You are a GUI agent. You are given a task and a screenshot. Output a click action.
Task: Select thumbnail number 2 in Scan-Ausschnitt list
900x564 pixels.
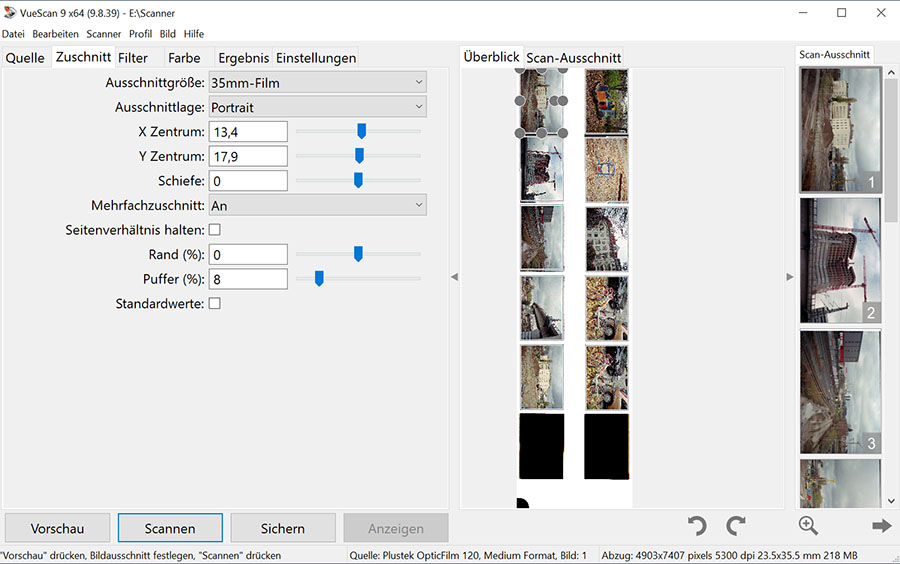[840, 260]
